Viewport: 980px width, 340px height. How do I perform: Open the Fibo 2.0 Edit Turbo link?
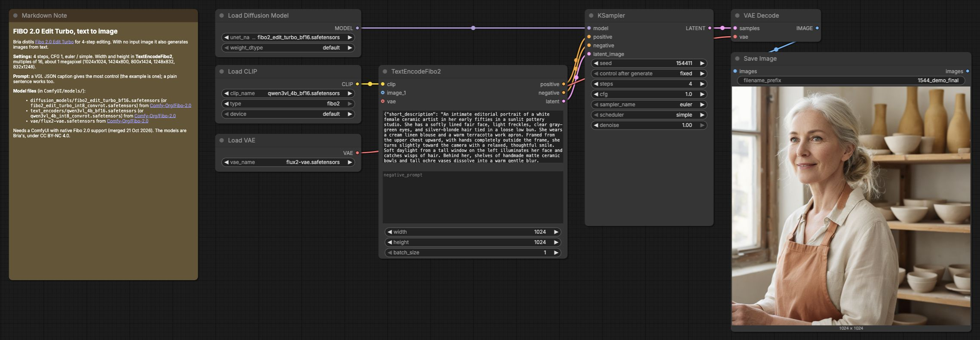[x=54, y=42]
